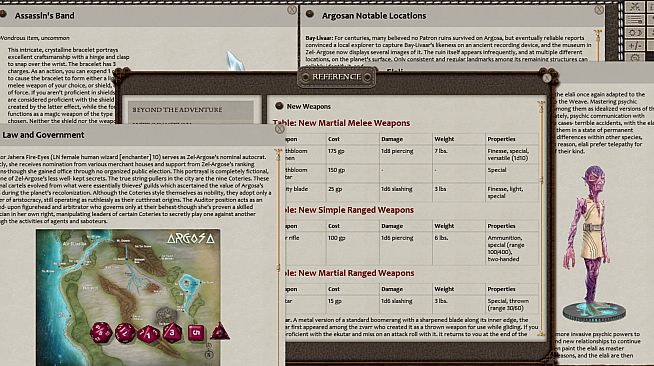
Task: Click the 1d6 piercing damage cell
Action: click(406, 248)
